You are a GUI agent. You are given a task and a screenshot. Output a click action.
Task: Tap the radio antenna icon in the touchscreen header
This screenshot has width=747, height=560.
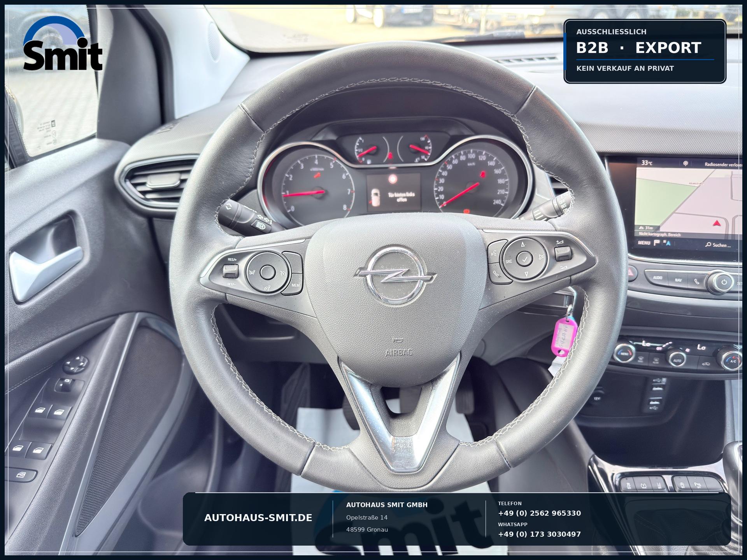coord(686,163)
